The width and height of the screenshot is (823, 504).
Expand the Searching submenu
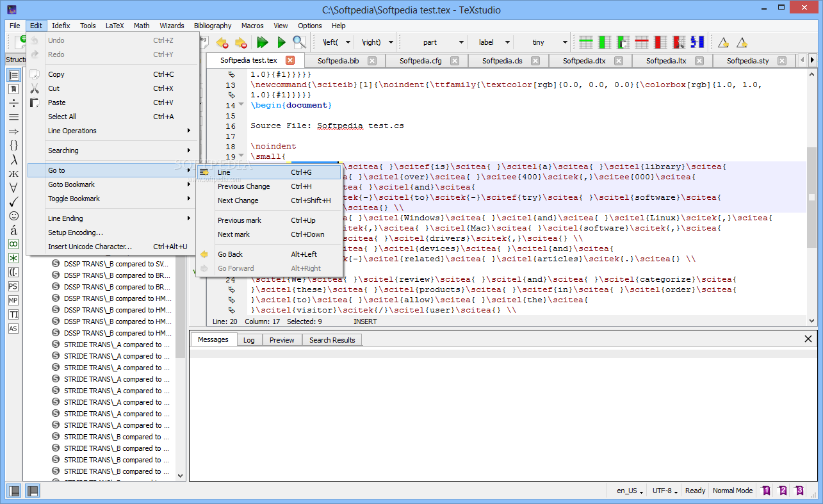point(111,150)
